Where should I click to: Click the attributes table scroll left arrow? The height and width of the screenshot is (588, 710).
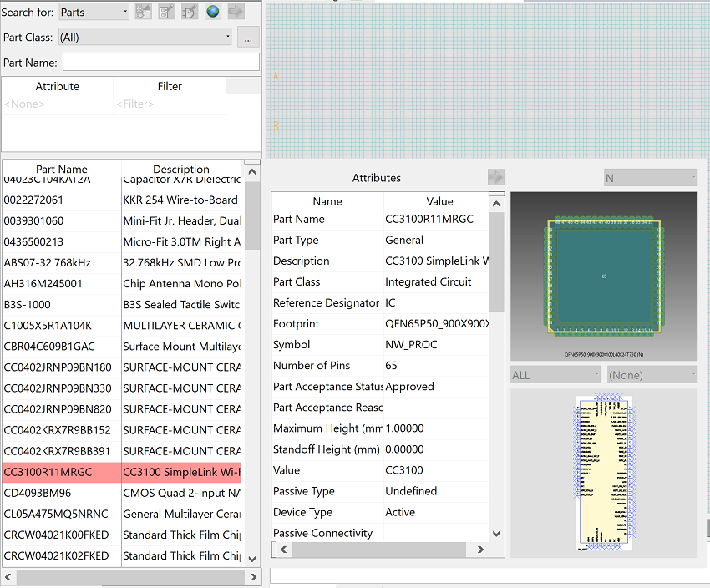point(284,550)
